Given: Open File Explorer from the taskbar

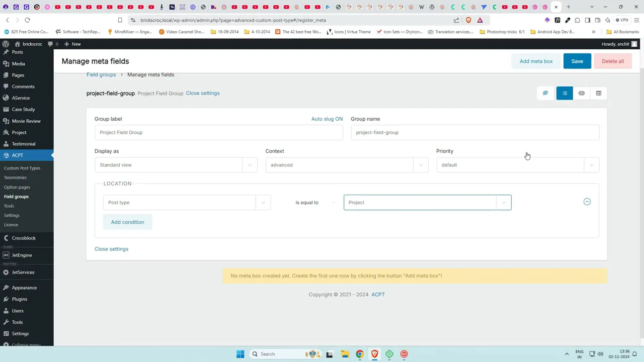Looking at the screenshot, I should click(345, 354).
